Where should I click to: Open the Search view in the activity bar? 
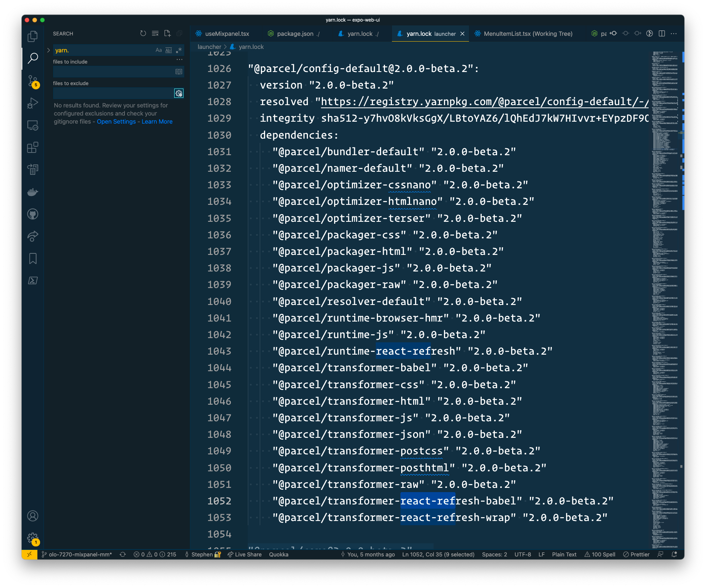(x=32, y=58)
